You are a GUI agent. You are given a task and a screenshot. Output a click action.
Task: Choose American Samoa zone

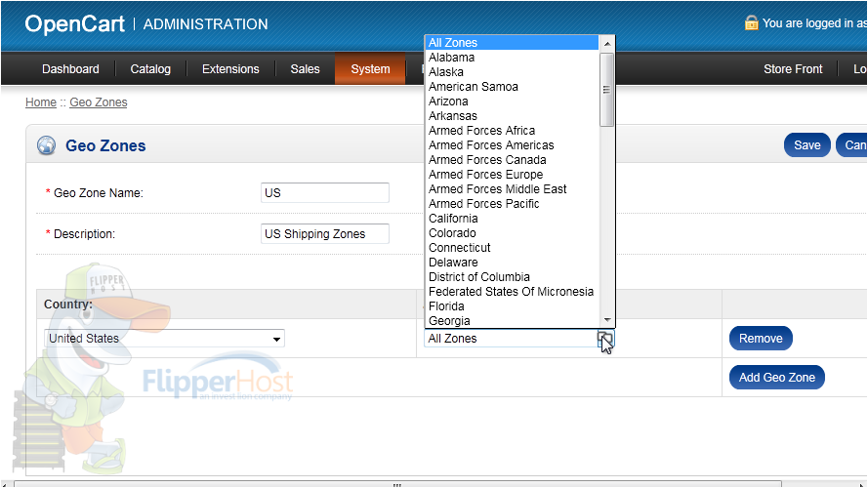pos(512,87)
